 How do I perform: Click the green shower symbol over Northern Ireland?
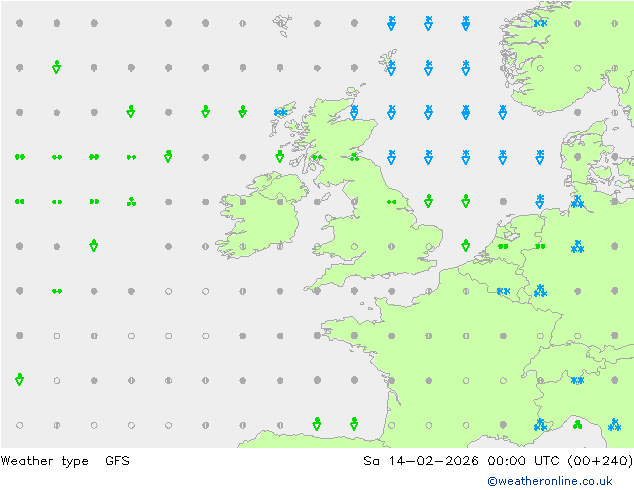[x=280, y=156]
